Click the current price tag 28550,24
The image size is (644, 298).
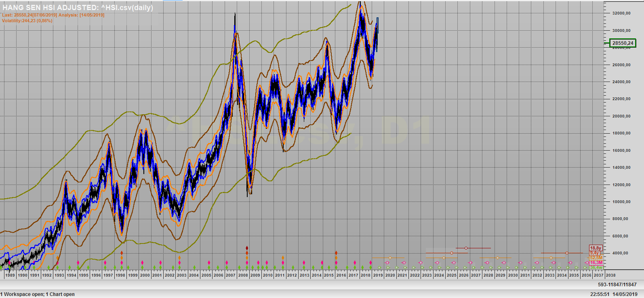coord(623,43)
